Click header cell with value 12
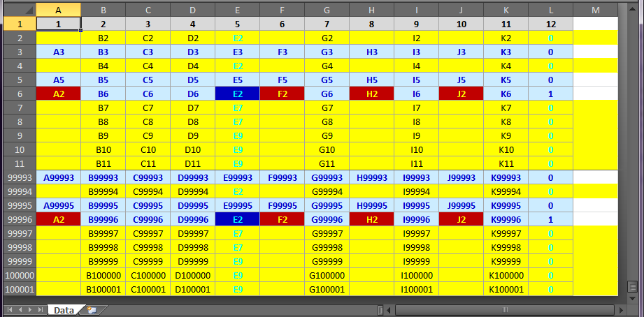Image resolution: width=644 pixels, height=317 pixels. point(551,24)
